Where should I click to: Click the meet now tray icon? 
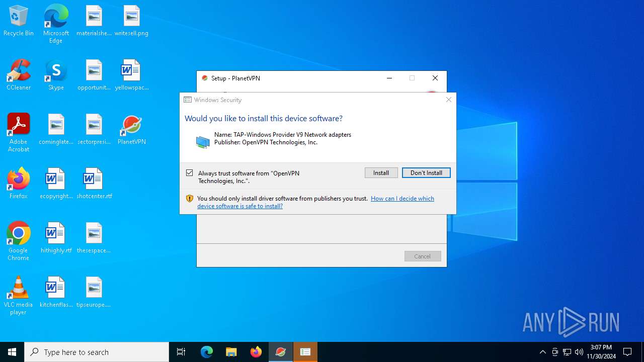pos(555,352)
